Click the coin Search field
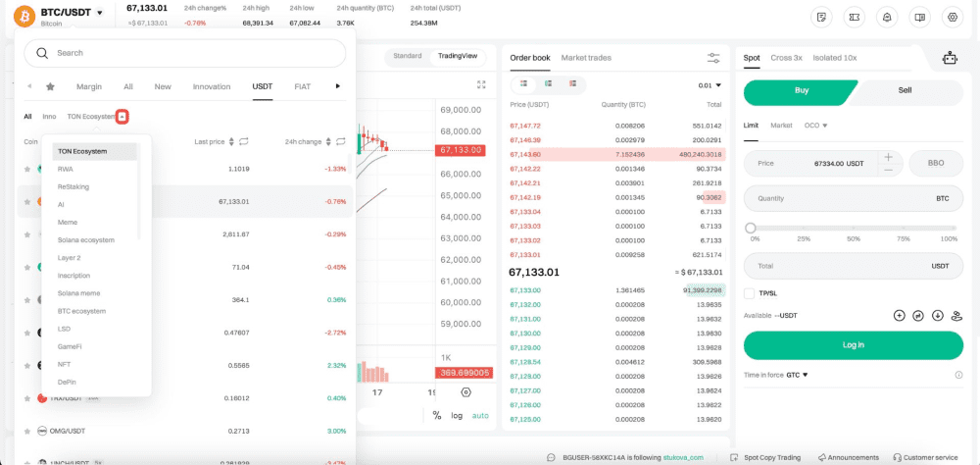The height and width of the screenshot is (465, 980). (x=184, y=53)
